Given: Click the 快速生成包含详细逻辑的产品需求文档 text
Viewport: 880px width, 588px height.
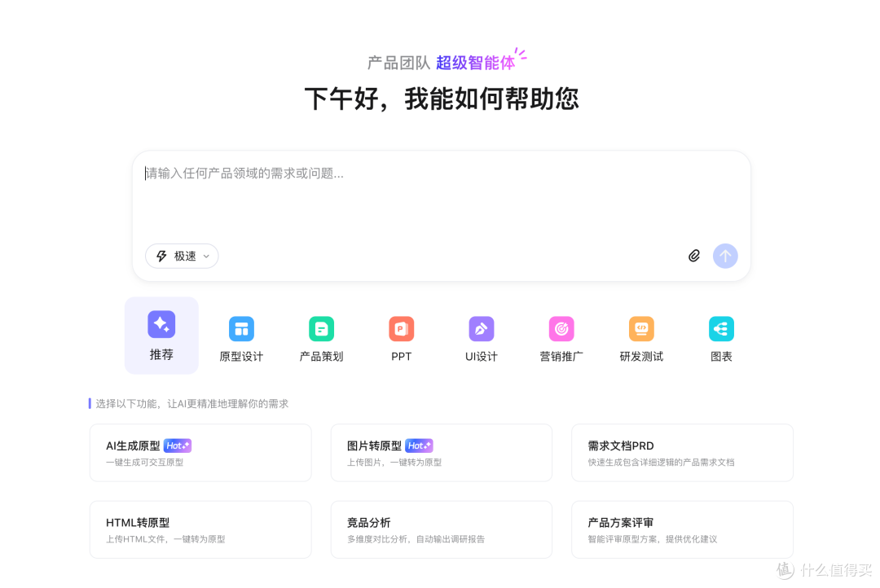Looking at the screenshot, I should coord(661,463).
